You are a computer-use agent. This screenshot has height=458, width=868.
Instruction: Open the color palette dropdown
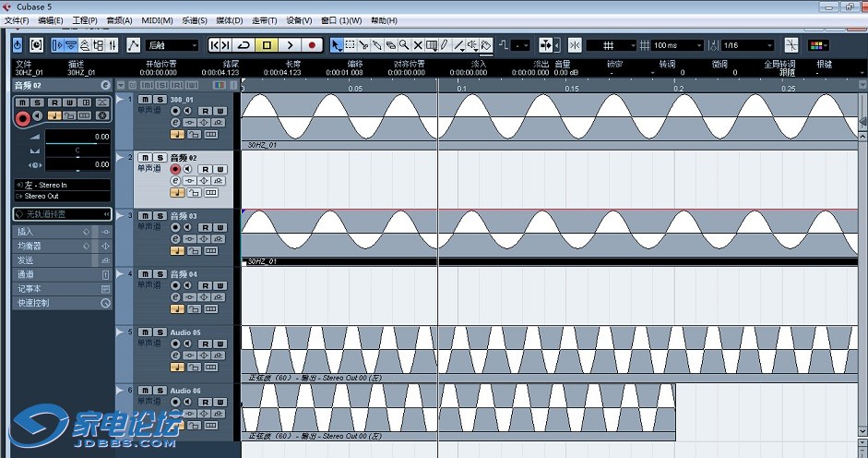(818, 45)
